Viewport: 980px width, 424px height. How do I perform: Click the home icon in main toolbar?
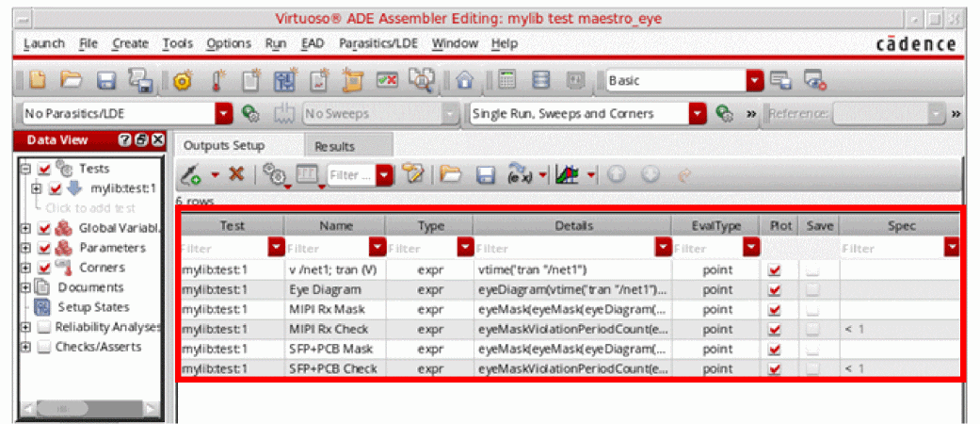click(465, 81)
